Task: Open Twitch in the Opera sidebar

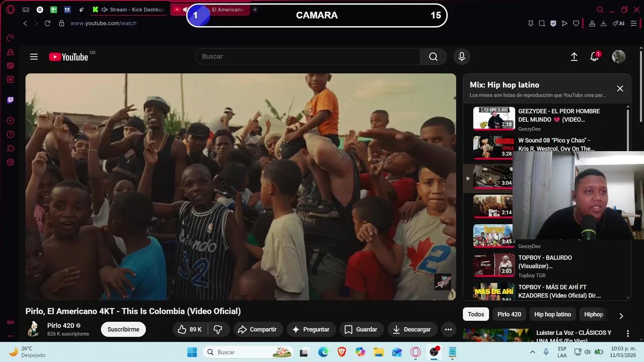Action: pos(10,100)
